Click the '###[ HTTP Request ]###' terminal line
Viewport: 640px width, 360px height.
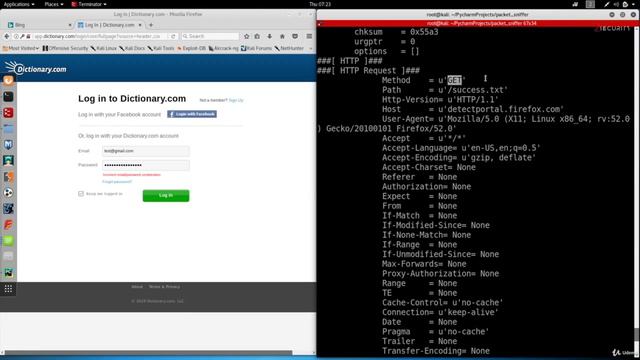tap(369, 71)
